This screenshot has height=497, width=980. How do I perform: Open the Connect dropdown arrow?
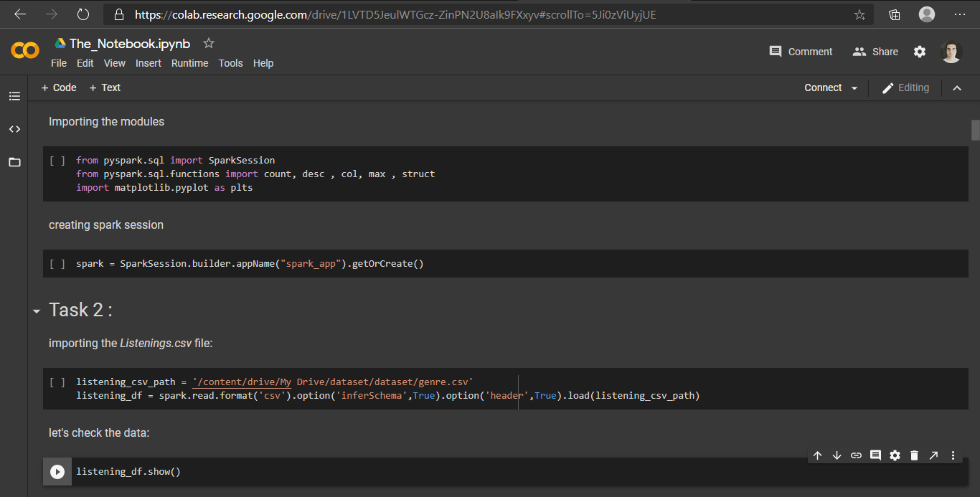(x=854, y=87)
